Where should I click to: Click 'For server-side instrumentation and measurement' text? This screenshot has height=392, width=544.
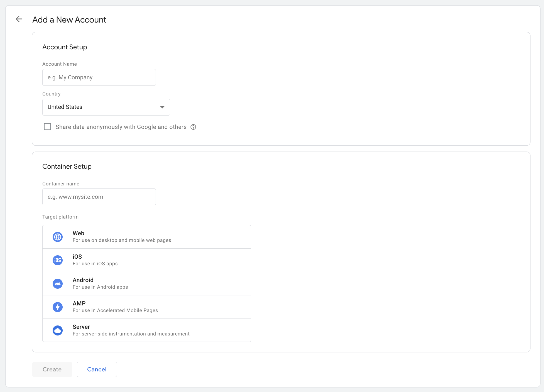pos(131,334)
